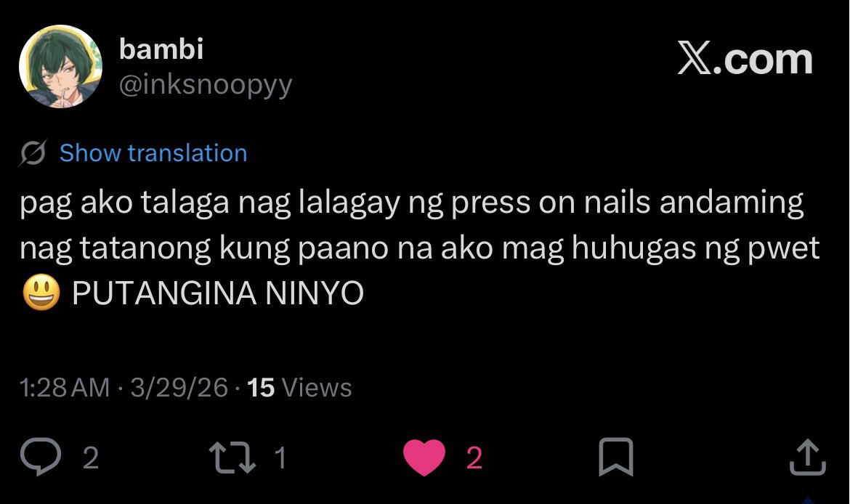Click the X.com logo
Screen dimensions: 850x504
click(x=745, y=59)
